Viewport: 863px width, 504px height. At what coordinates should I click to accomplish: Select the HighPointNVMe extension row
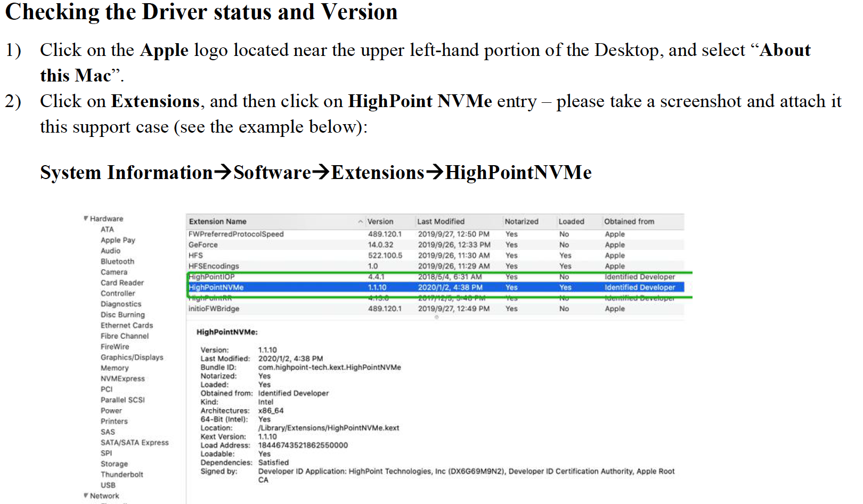click(435, 287)
